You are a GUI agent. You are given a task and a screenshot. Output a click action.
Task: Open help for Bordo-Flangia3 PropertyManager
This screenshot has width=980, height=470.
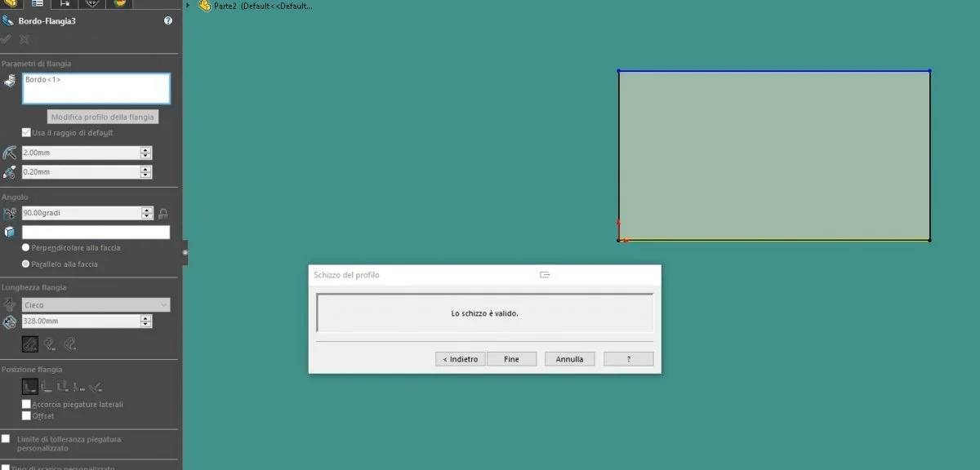click(168, 21)
